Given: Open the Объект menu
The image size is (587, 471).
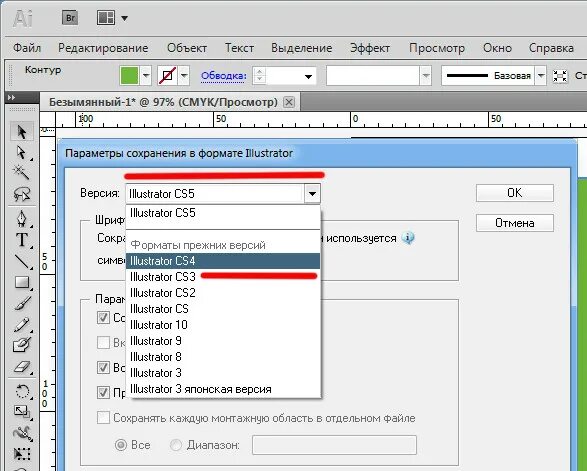Looking at the screenshot, I should [187, 48].
